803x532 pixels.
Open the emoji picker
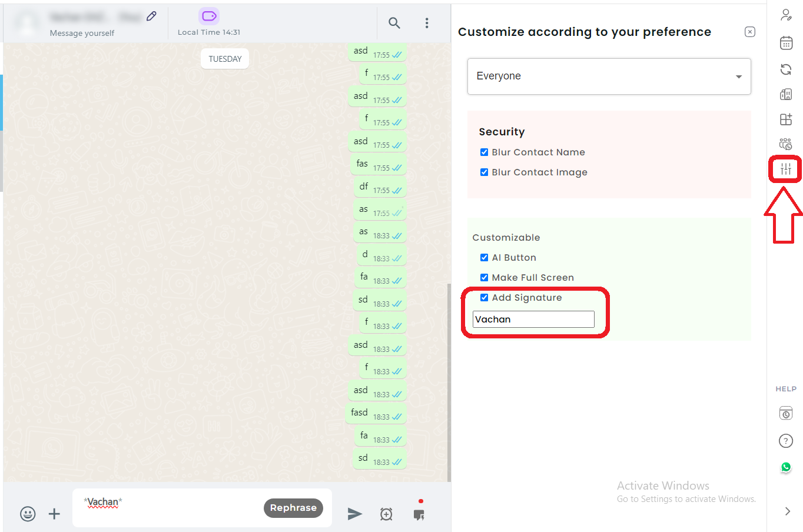tap(28, 514)
